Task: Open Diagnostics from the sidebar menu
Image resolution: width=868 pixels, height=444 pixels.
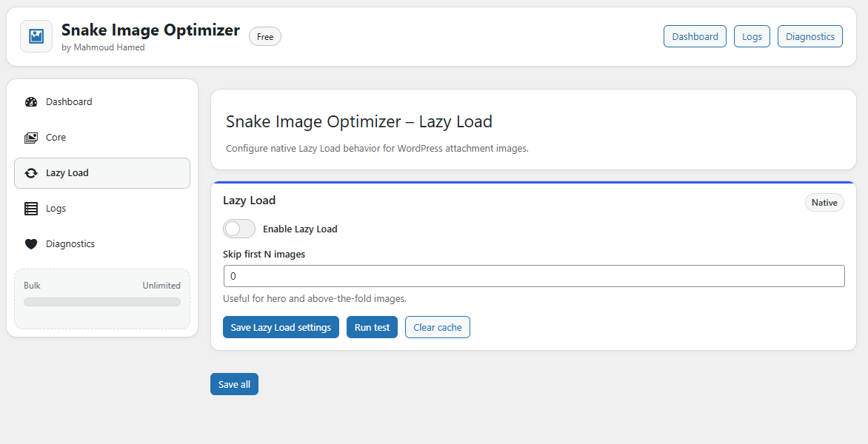Action: tap(102, 244)
